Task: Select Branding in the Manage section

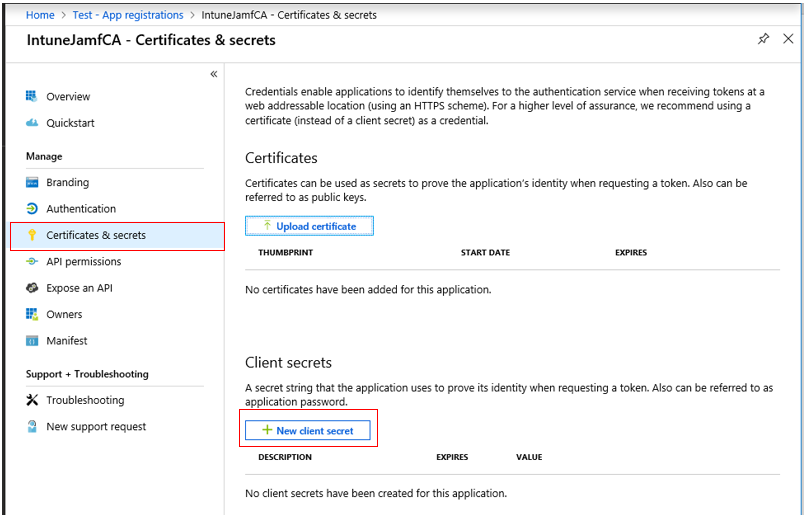Action: pos(67,183)
